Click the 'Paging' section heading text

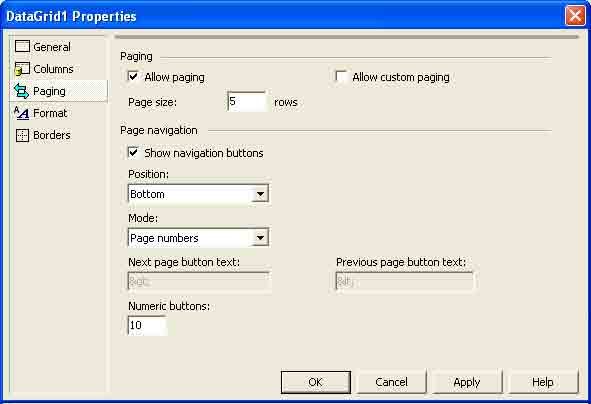pyautogui.click(x=136, y=57)
